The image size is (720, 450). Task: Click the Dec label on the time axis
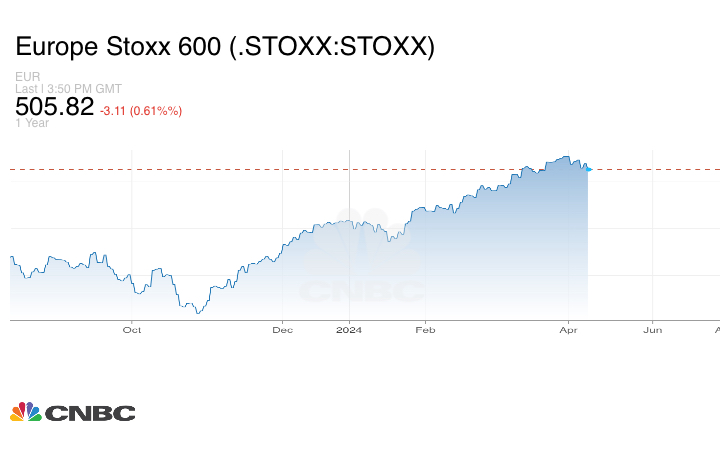coord(283,329)
